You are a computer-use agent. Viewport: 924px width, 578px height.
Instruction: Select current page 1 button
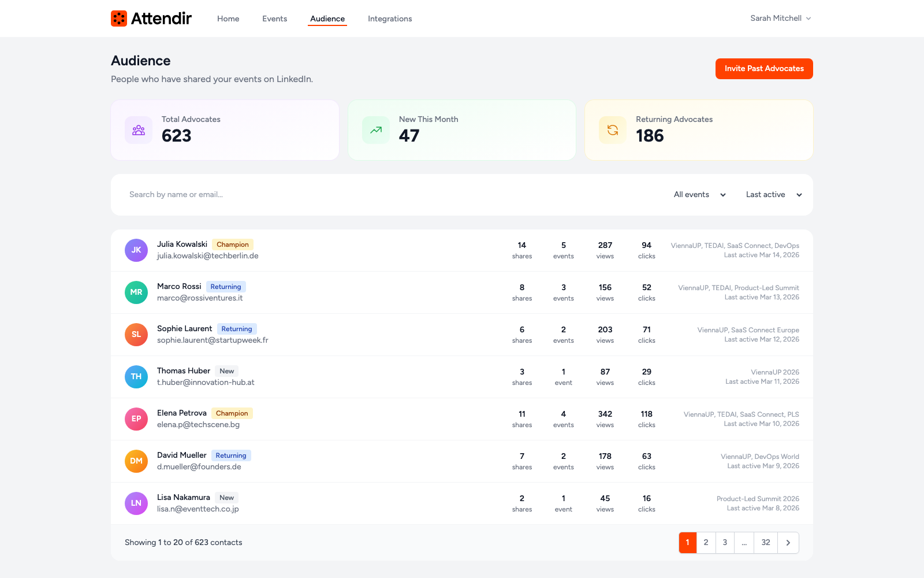[x=688, y=543]
